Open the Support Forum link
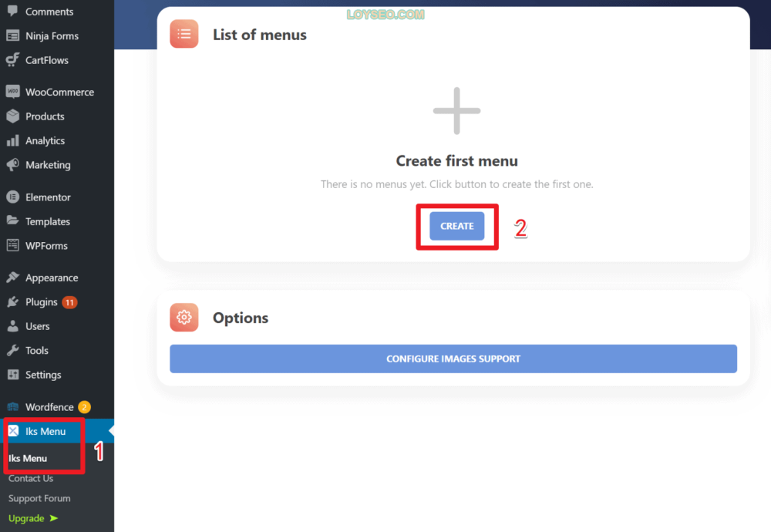771x532 pixels. pos(39,498)
